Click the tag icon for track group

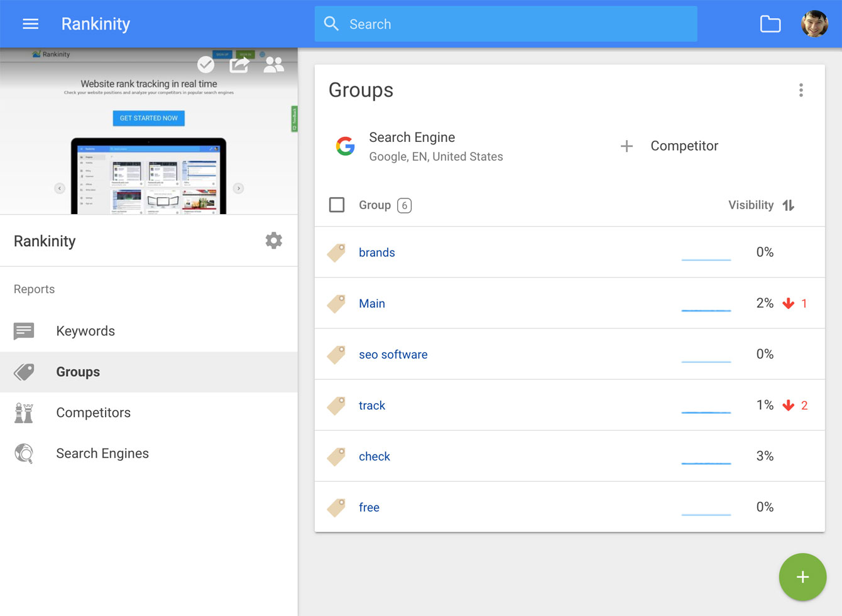pyautogui.click(x=336, y=405)
